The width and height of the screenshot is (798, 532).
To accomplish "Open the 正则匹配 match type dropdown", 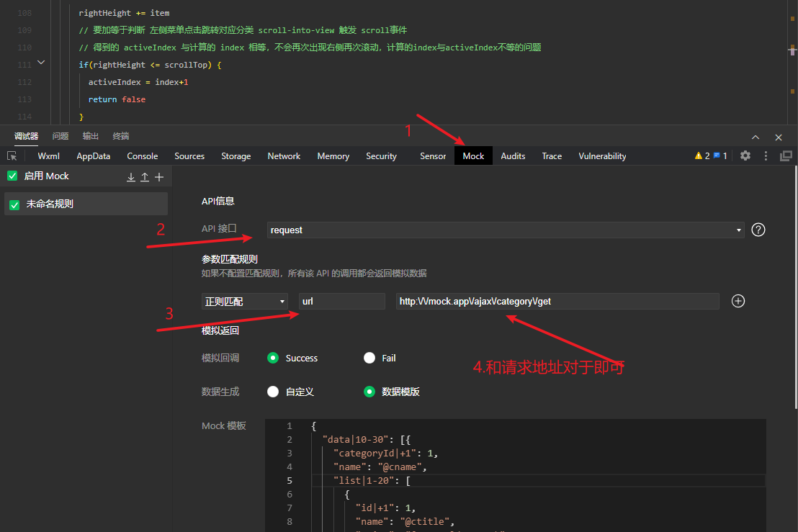I will point(244,301).
